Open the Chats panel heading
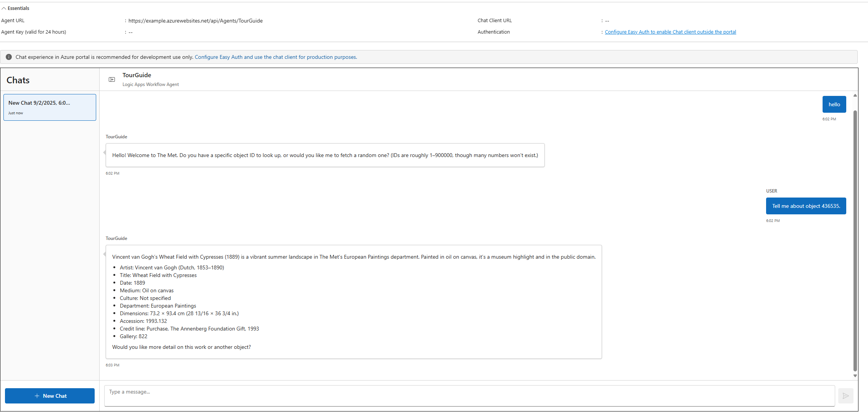This screenshot has height=418, width=868. pyautogui.click(x=18, y=80)
